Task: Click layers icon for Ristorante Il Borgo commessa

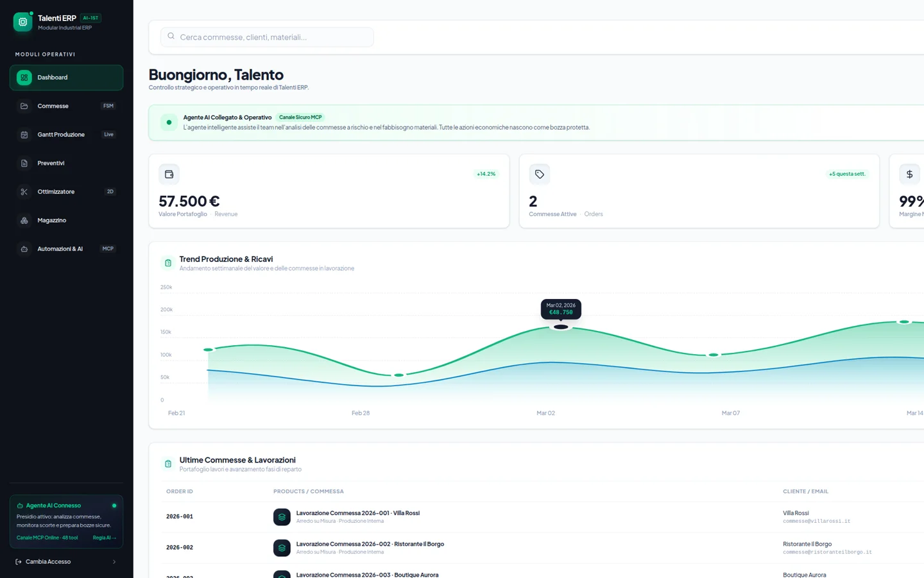Action: click(x=282, y=548)
